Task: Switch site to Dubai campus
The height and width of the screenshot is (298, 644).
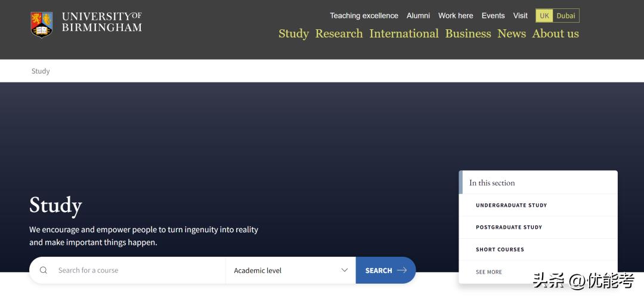Action: (566, 16)
